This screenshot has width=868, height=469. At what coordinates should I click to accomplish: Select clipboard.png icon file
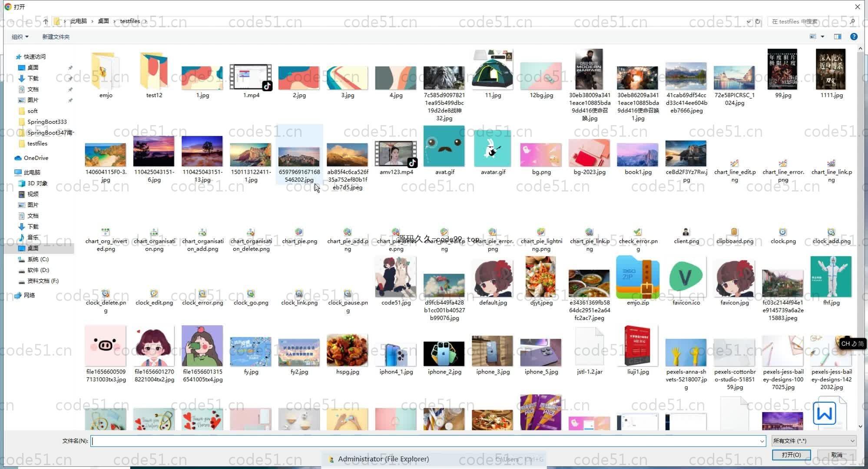pyautogui.click(x=735, y=237)
